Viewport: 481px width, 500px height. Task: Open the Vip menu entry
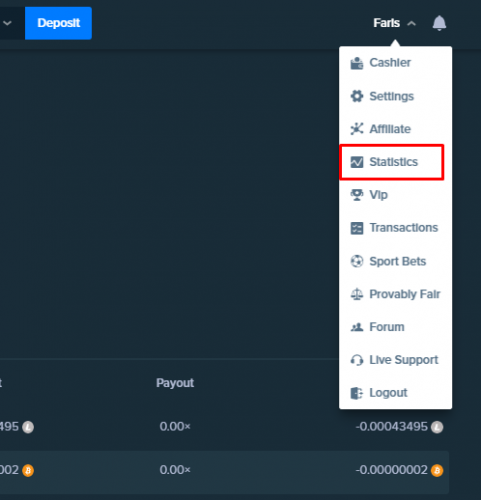pos(395,195)
